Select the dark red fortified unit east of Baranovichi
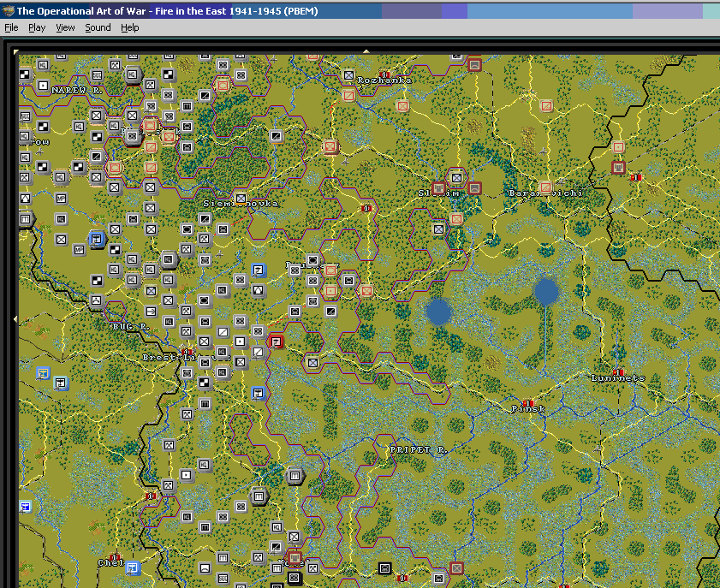 point(618,167)
